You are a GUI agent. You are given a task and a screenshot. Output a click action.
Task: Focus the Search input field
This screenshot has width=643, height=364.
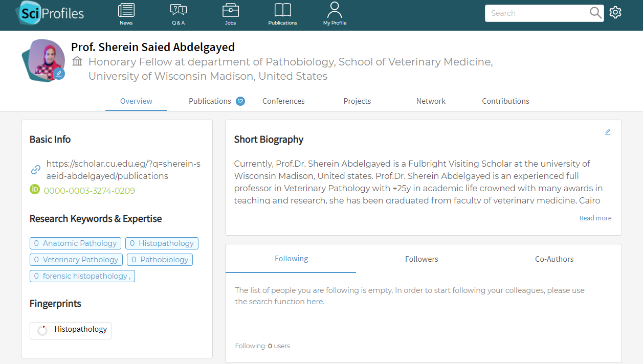click(x=537, y=13)
